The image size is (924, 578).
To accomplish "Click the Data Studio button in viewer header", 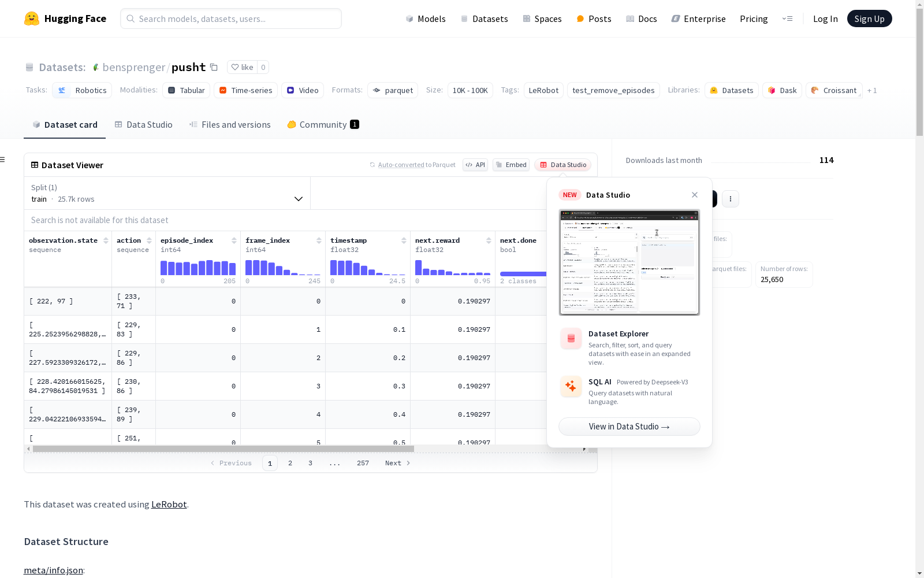I will click(x=562, y=165).
